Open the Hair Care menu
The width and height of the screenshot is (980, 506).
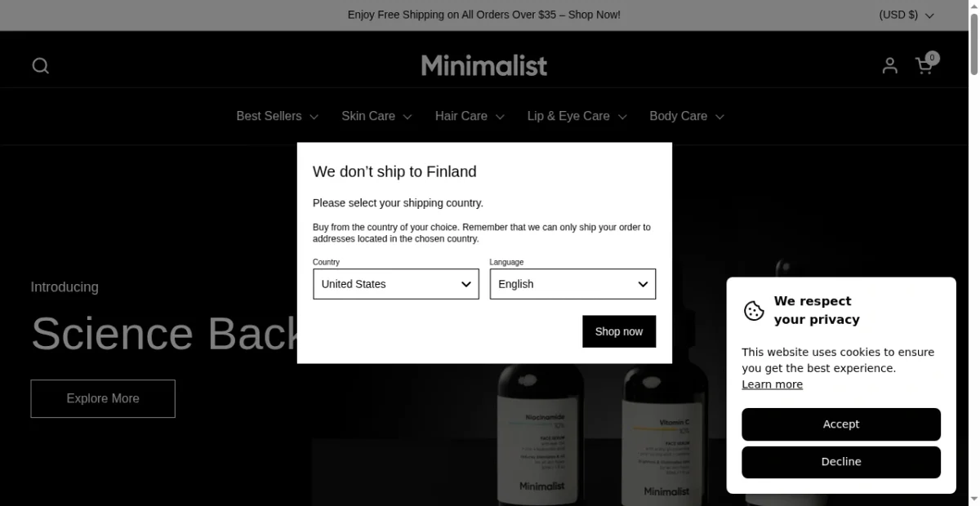pos(470,116)
